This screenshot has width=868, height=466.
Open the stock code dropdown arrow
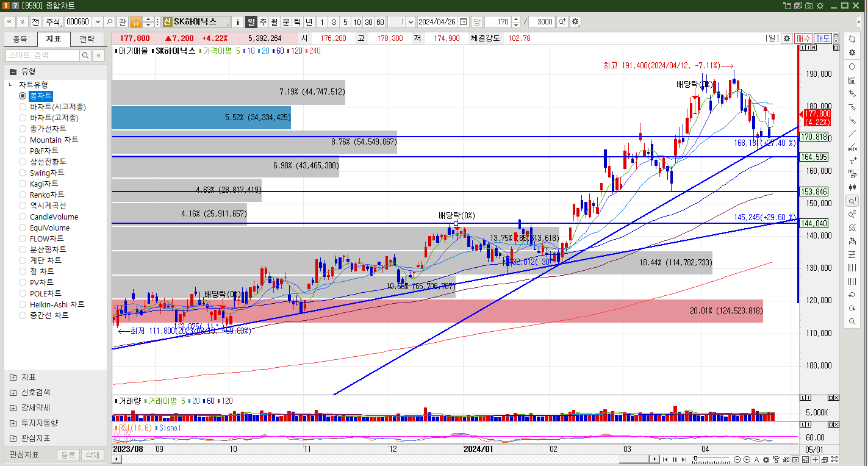coord(97,22)
